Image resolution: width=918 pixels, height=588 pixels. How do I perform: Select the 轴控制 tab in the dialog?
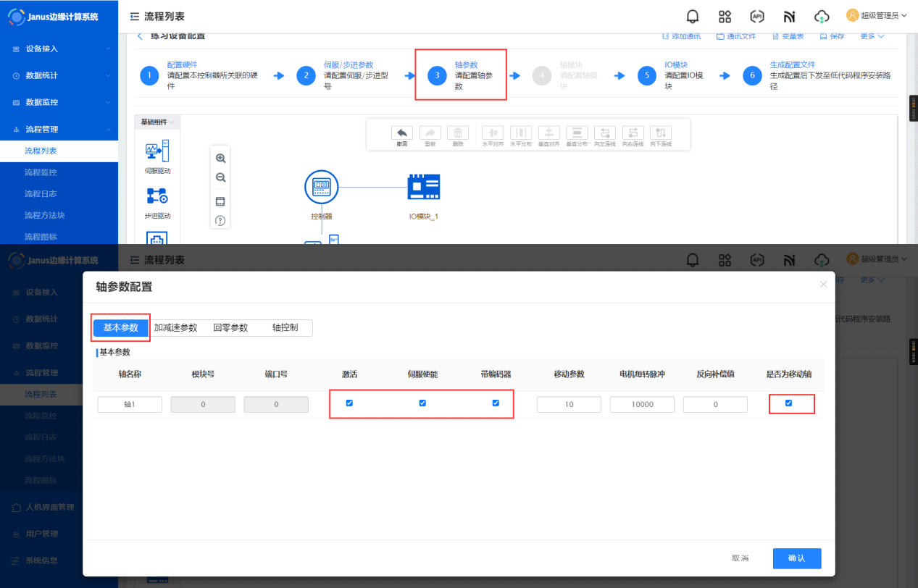click(285, 328)
